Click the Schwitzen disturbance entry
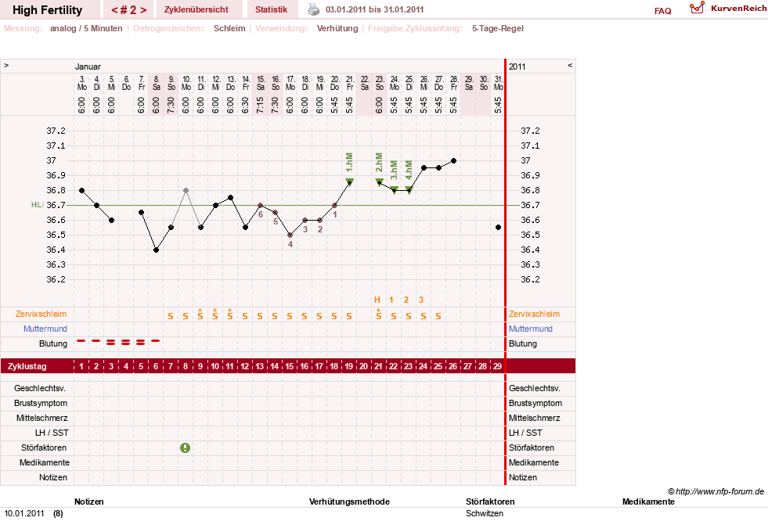 click(x=485, y=513)
